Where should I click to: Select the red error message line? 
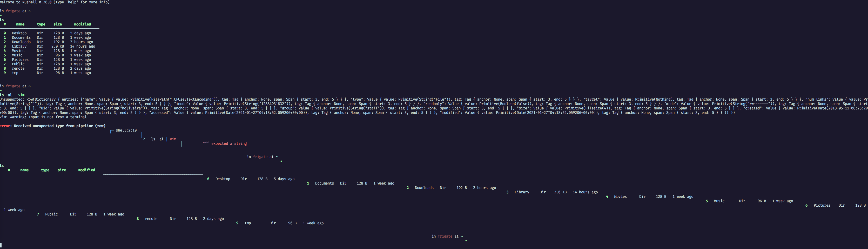[52, 126]
